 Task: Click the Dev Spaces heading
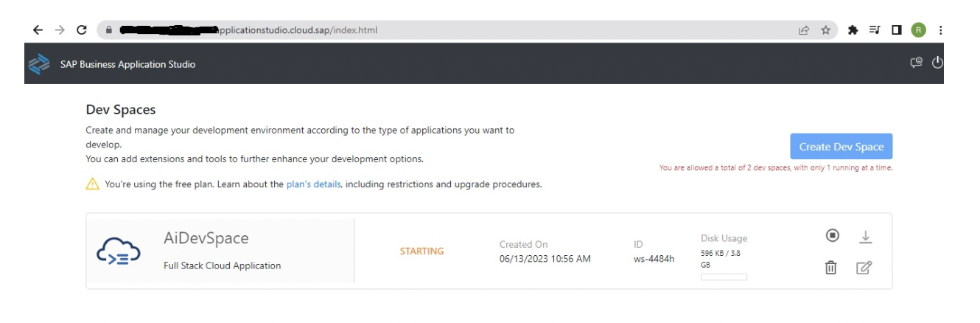[121, 110]
